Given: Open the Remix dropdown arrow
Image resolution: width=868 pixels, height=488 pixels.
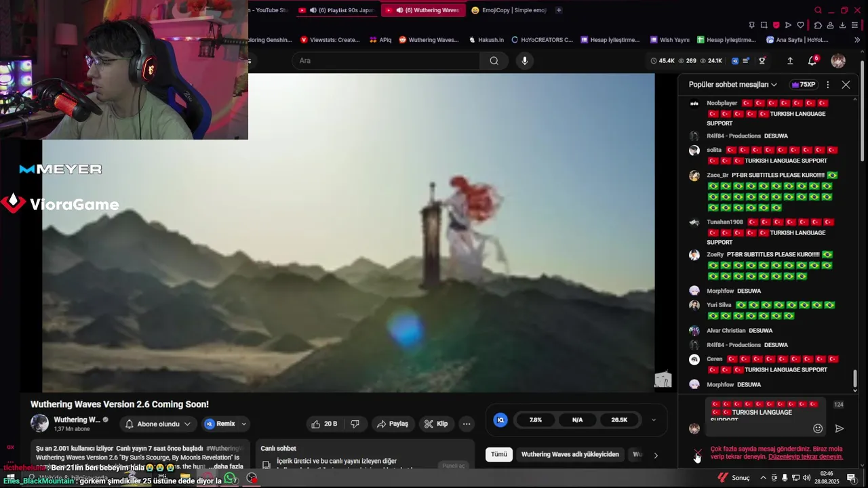Looking at the screenshot, I should [x=243, y=424].
